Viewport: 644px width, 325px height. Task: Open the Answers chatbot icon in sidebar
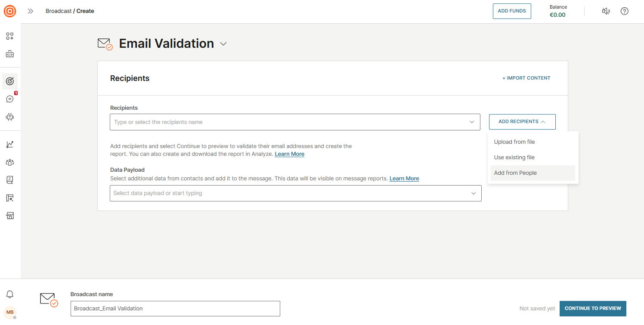point(9,116)
